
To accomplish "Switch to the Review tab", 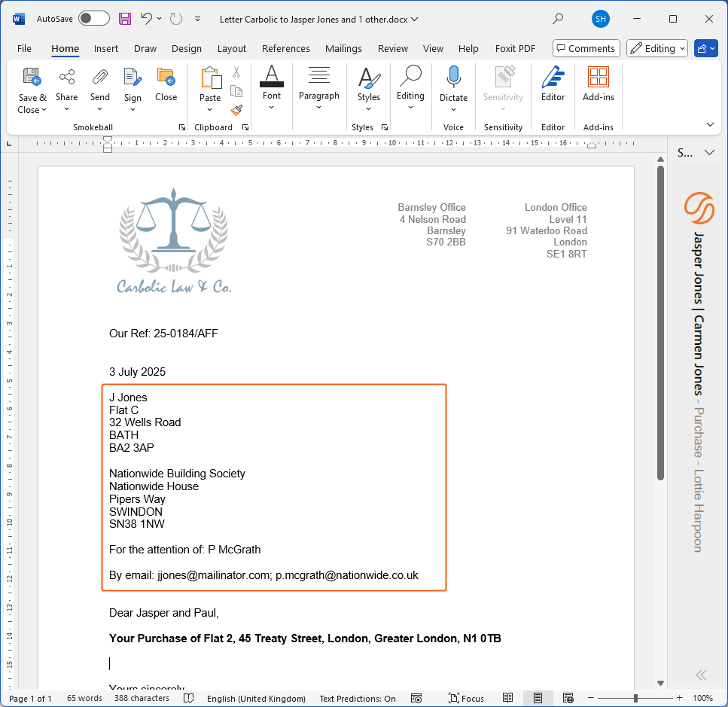I will pos(393,48).
